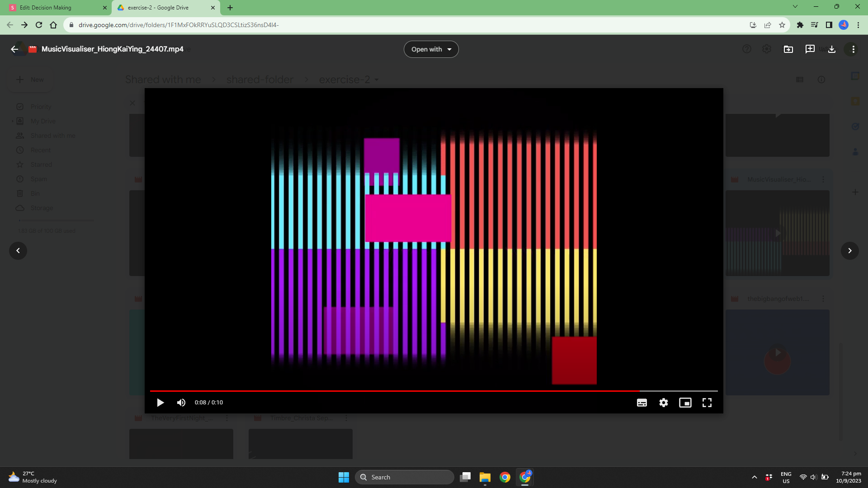Bookmark this page with star icon

pyautogui.click(x=782, y=25)
